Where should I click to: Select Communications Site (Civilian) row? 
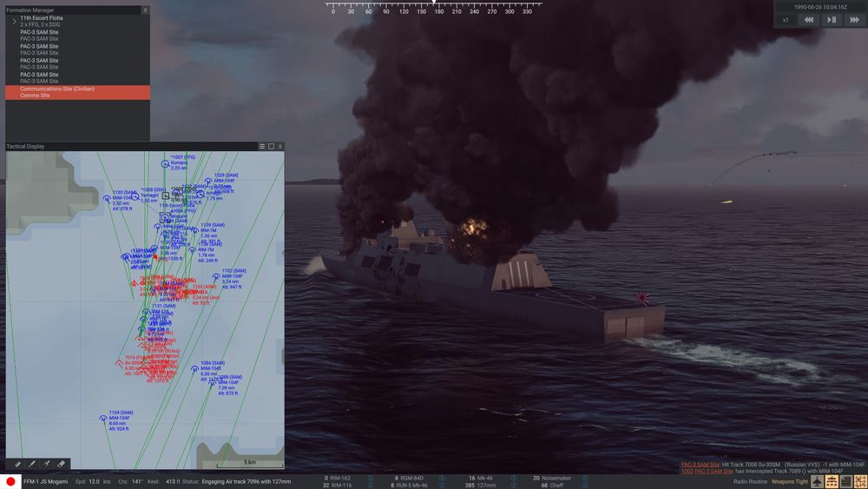(x=77, y=92)
